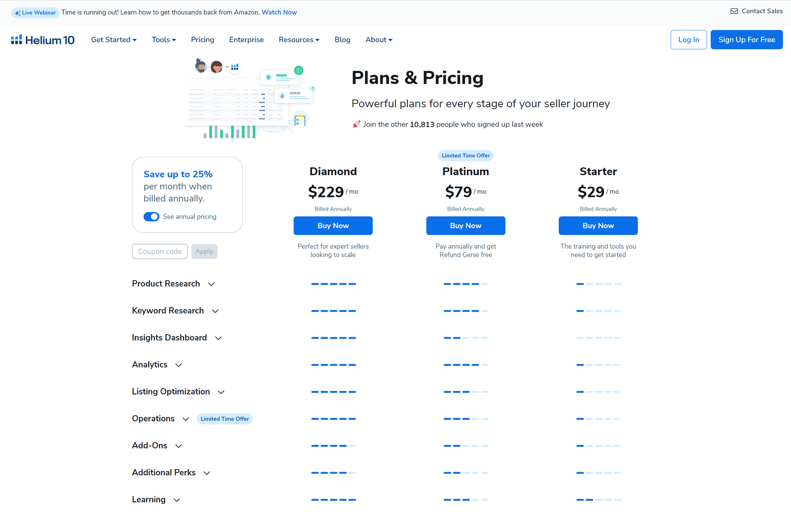Expand the Add-Ons section

157,445
